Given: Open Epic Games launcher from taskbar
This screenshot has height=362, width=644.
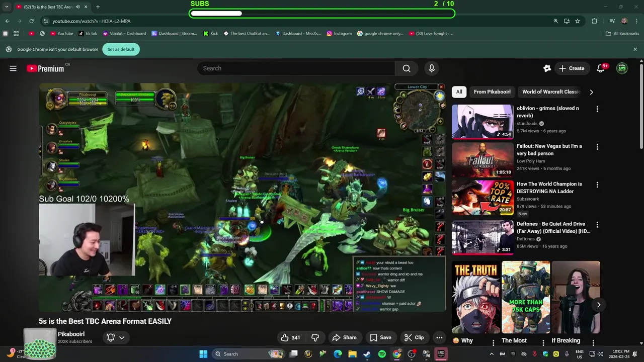Looking at the screenshot, I should point(441,354).
